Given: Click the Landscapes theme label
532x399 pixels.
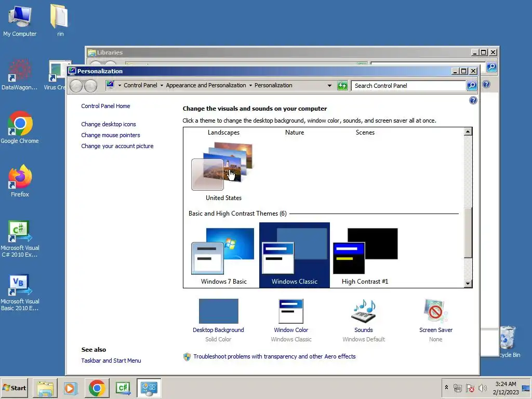Looking at the screenshot, I should pyautogui.click(x=223, y=132).
